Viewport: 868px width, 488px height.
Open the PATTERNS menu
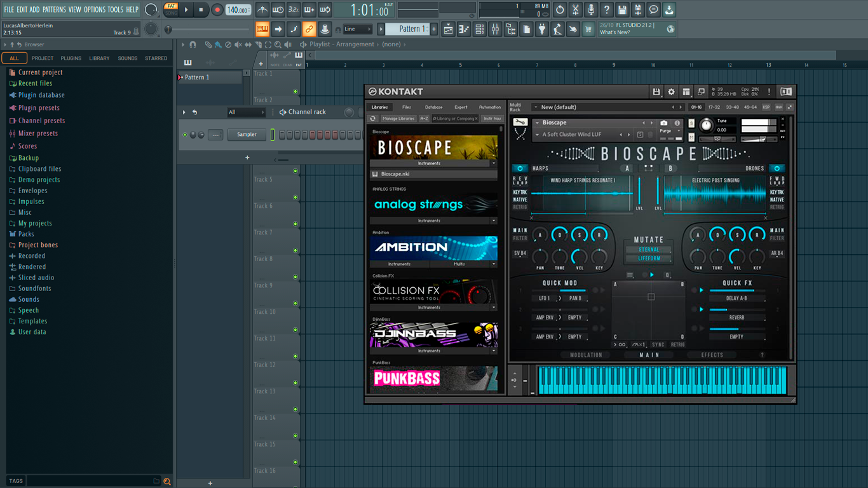click(x=54, y=10)
